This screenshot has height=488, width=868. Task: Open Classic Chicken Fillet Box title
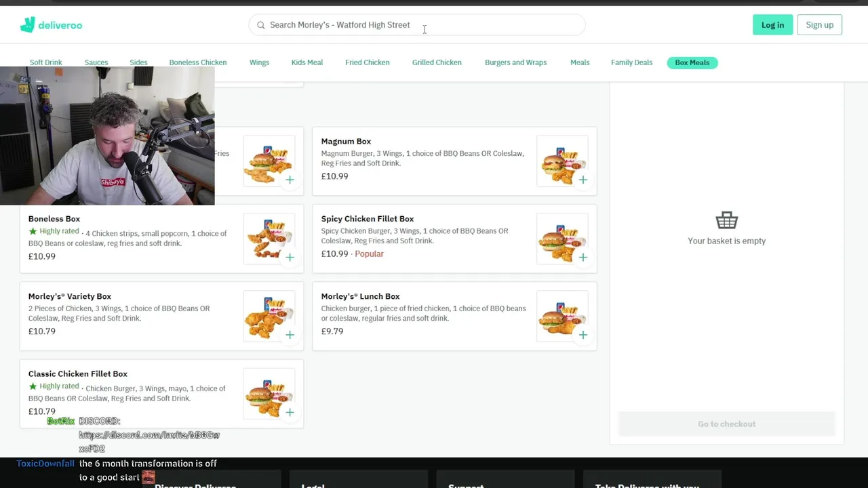pyautogui.click(x=78, y=373)
